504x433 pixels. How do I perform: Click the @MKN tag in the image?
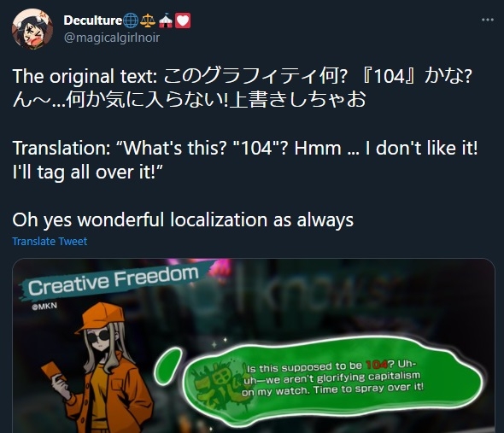[44, 306]
